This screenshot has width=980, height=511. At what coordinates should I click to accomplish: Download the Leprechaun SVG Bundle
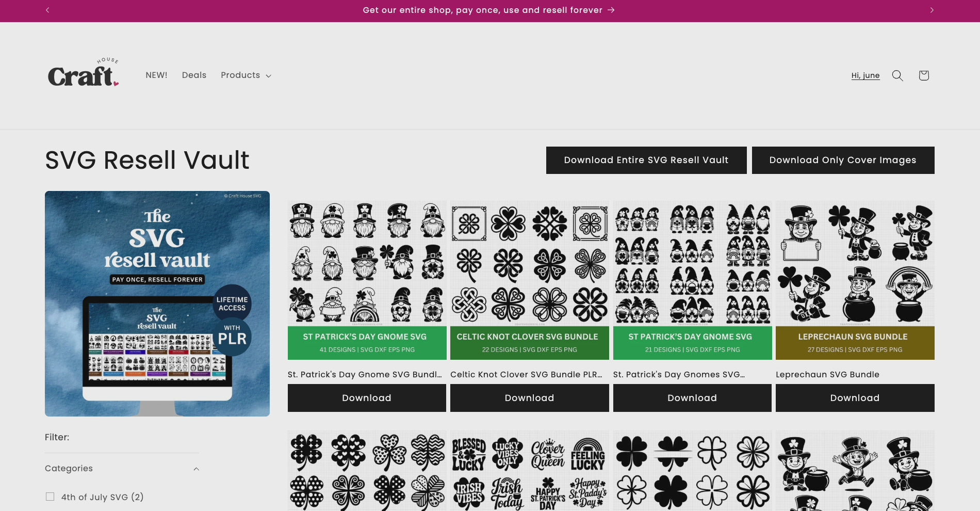[x=855, y=398]
